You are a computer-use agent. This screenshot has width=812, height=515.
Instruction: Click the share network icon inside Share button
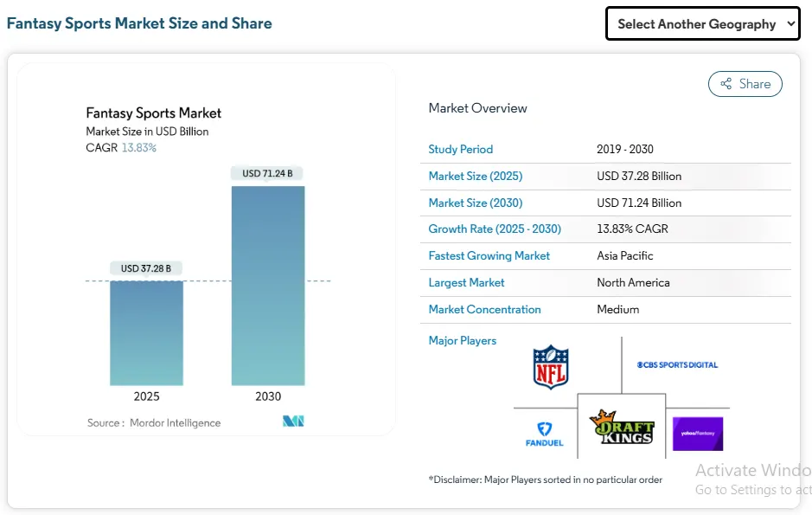click(x=726, y=84)
